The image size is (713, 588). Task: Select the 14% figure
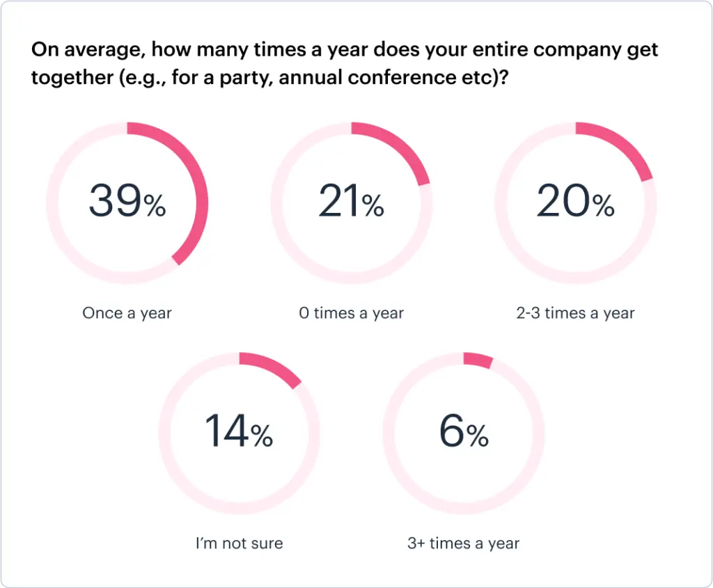[x=239, y=432]
